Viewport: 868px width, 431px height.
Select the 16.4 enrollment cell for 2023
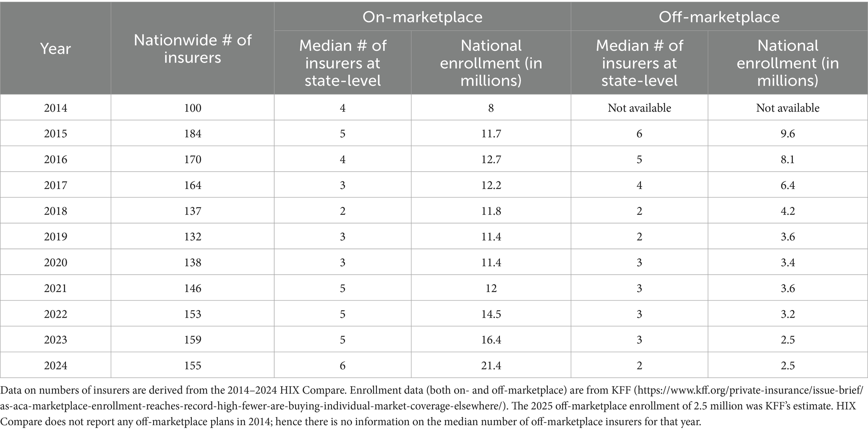[491, 340]
